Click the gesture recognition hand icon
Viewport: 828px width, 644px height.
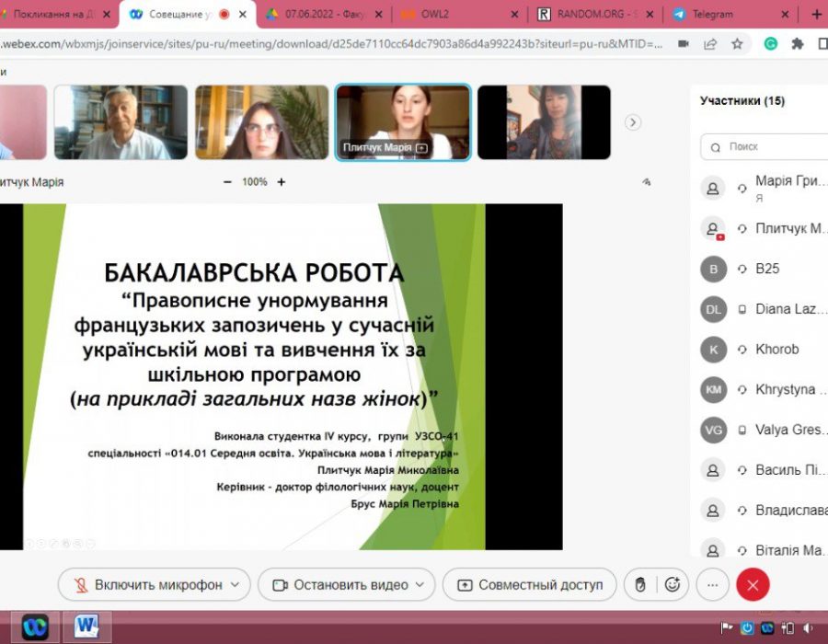pyautogui.click(x=639, y=584)
